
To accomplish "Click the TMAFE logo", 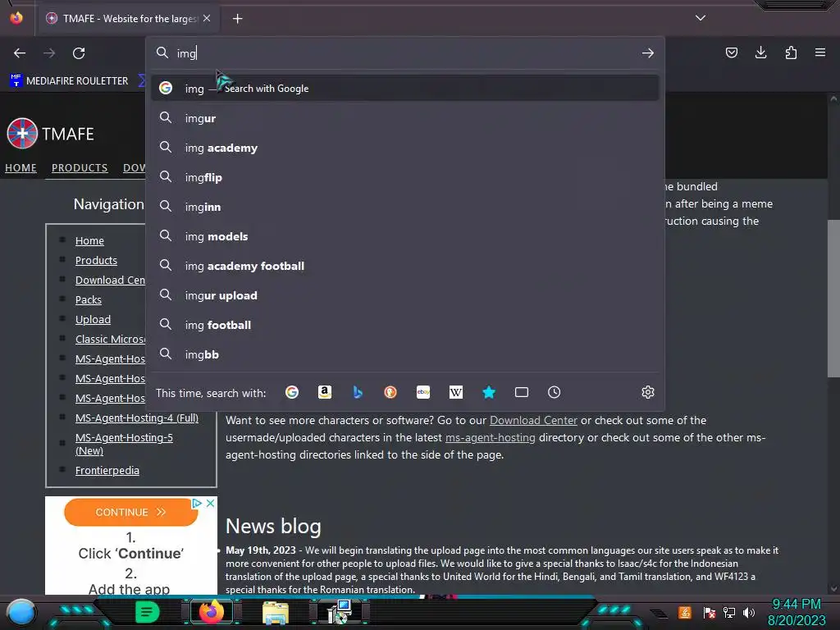I will (x=50, y=133).
